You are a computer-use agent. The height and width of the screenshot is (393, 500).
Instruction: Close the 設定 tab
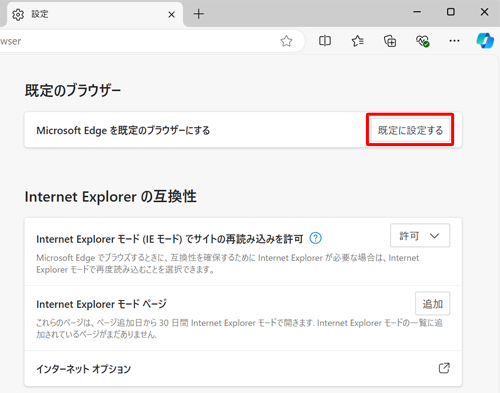pos(172,15)
